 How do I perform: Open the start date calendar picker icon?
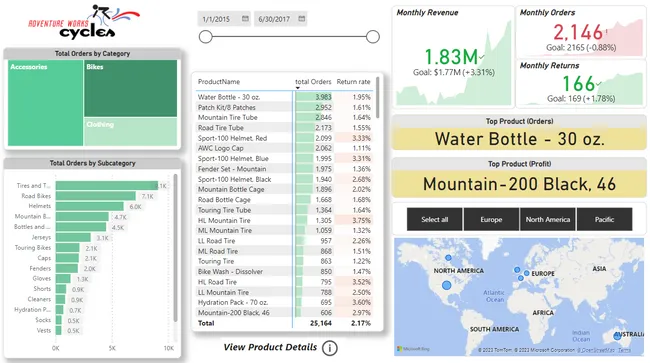[245, 19]
